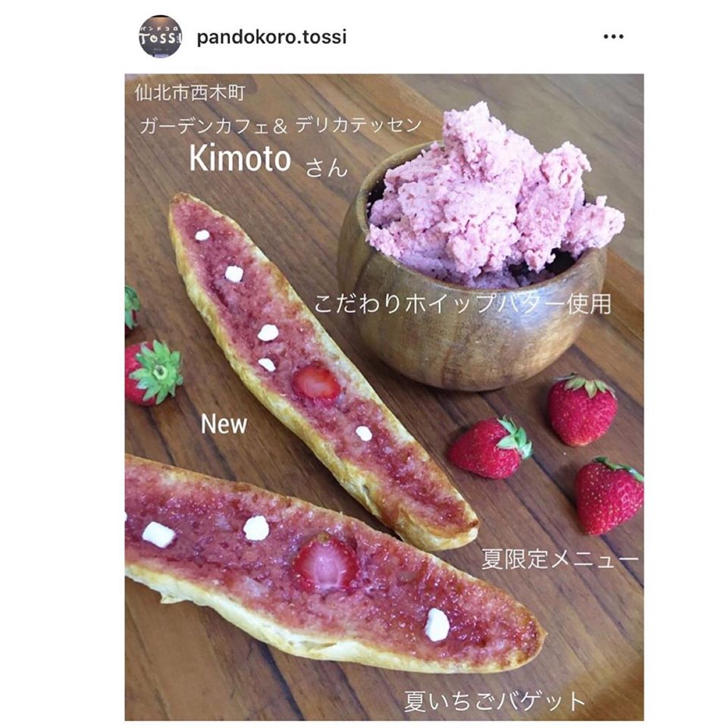
Task: Click the さん text next to Kimoto
Action: [326, 168]
